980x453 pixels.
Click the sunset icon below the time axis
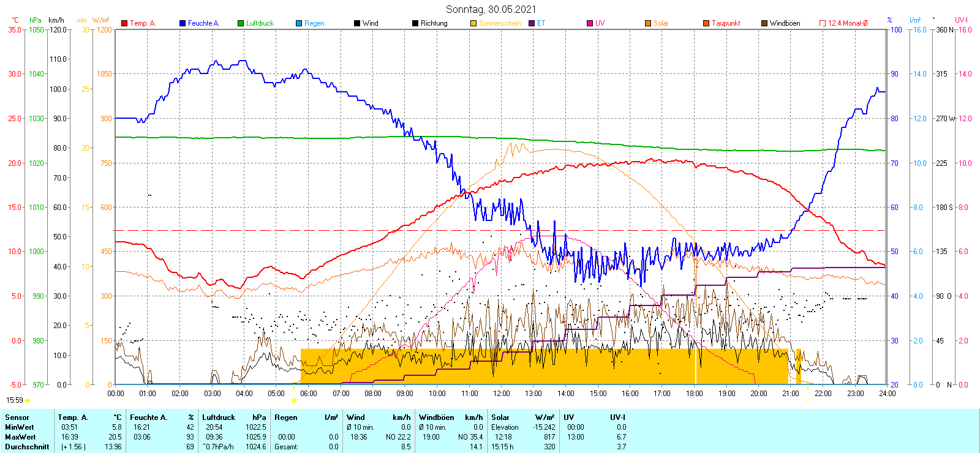pyautogui.click(x=807, y=400)
